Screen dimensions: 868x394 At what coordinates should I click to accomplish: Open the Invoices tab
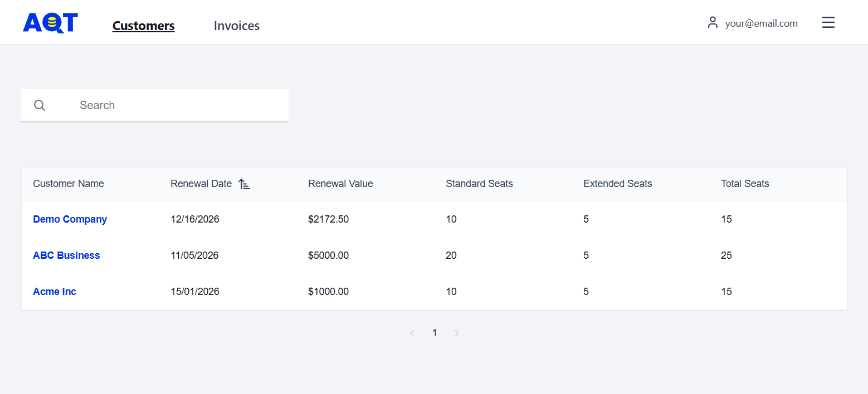pyautogui.click(x=237, y=26)
